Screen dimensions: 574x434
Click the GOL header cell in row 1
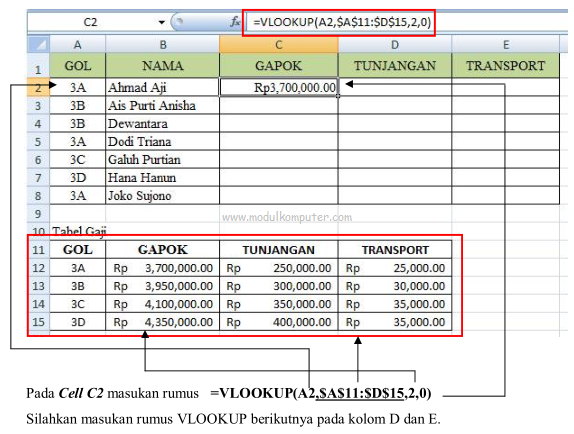pyautogui.click(x=78, y=66)
